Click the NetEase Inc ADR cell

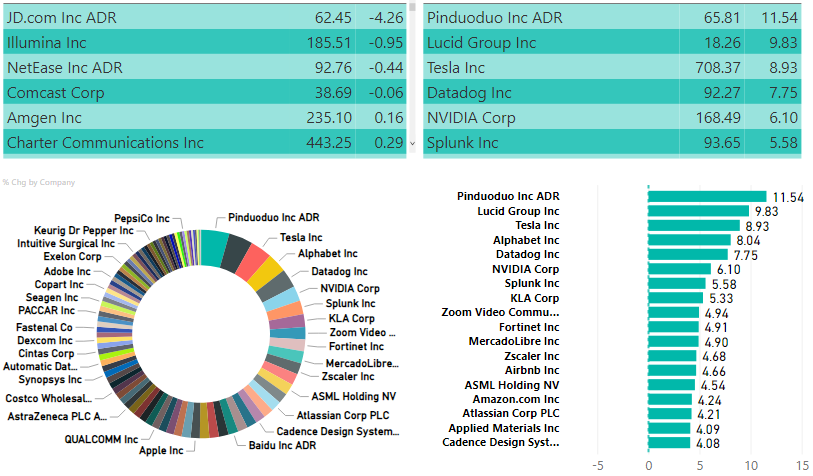pyautogui.click(x=65, y=67)
